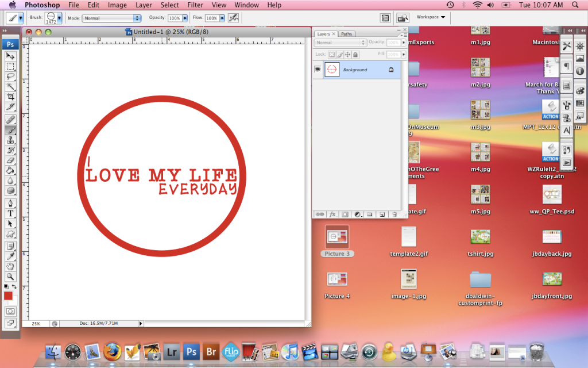
Task: Select the Crop tool
Action: (x=10, y=97)
